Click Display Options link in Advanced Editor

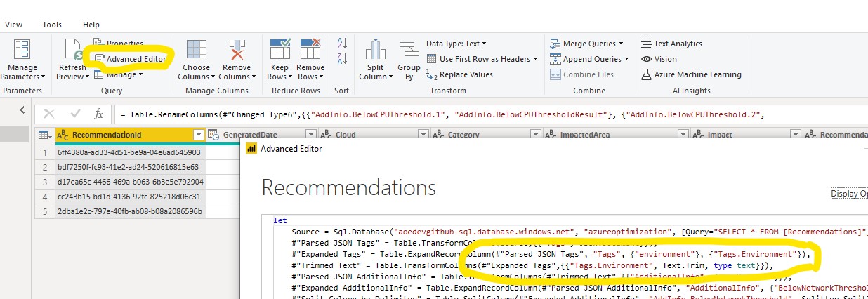coord(849,194)
